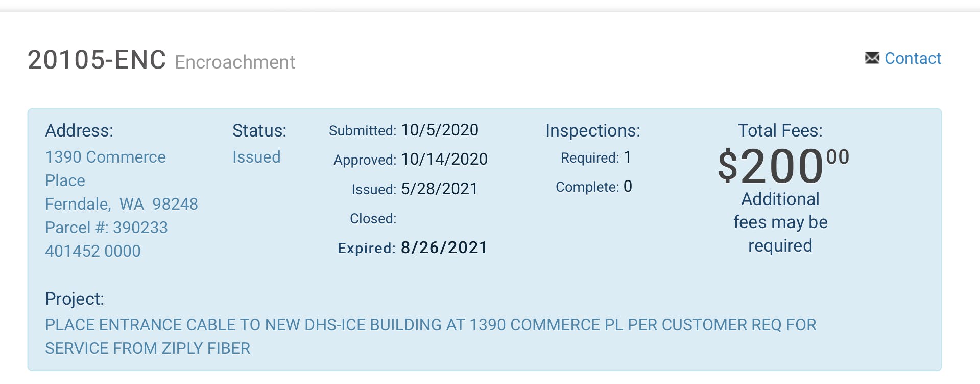Select the 1390 Commerce Place address text
Viewport: 980px width, 384px height.
coord(105,168)
